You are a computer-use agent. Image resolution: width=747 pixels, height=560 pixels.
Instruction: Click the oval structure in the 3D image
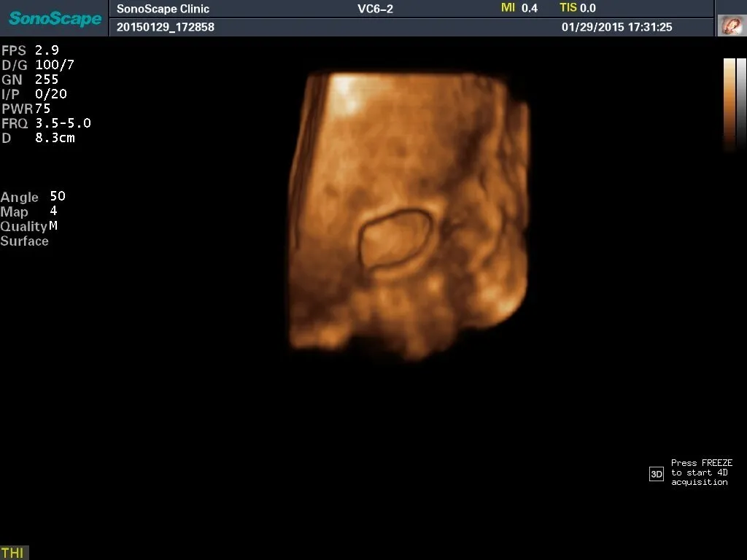click(394, 241)
